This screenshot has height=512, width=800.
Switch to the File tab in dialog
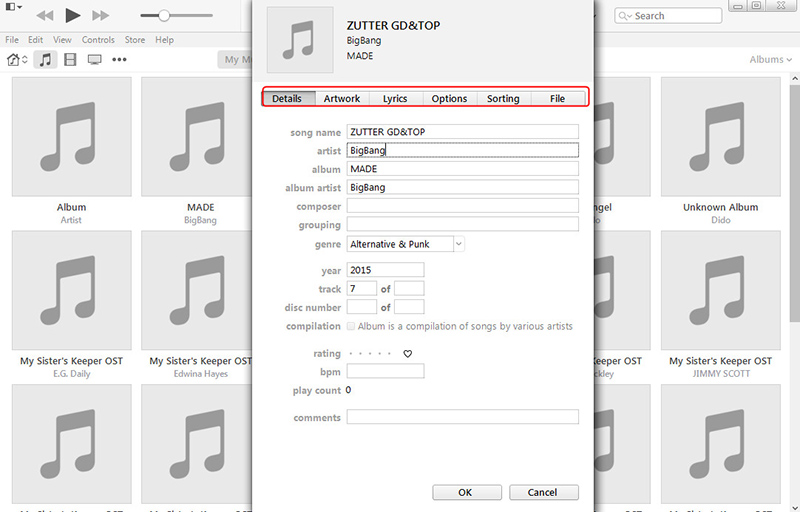click(558, 98)
